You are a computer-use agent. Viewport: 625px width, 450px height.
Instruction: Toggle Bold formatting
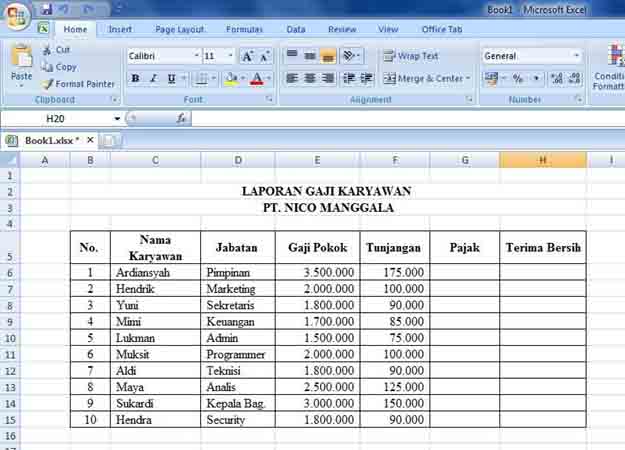[135, 79]
